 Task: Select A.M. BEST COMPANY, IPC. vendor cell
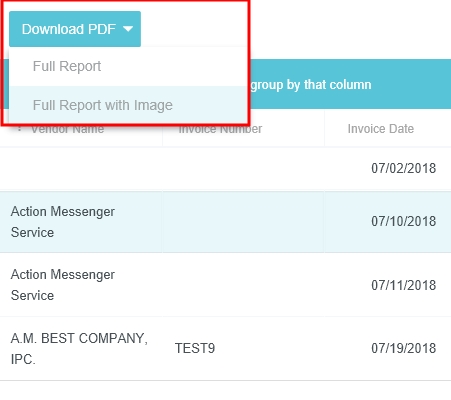coord(81,349)
